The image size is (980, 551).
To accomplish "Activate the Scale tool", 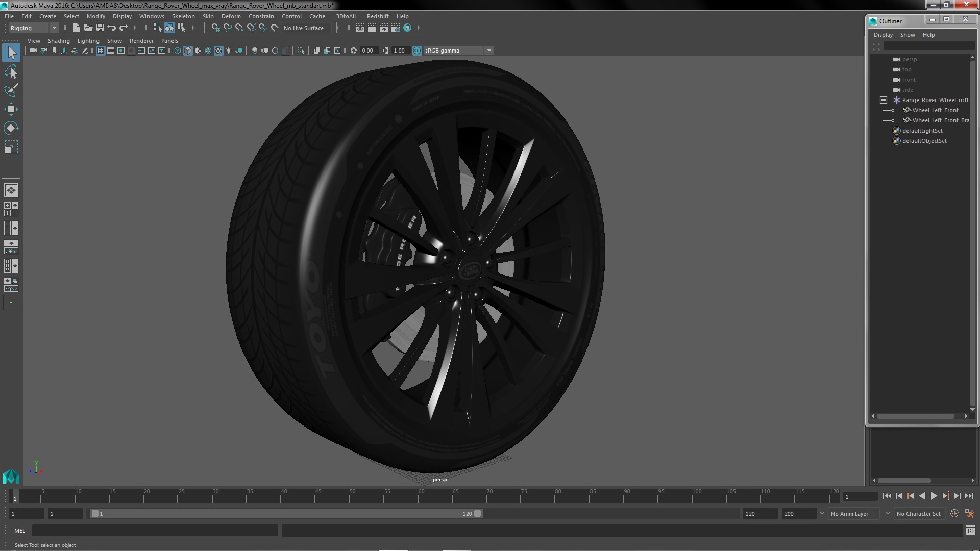I will tap(11, 147).
